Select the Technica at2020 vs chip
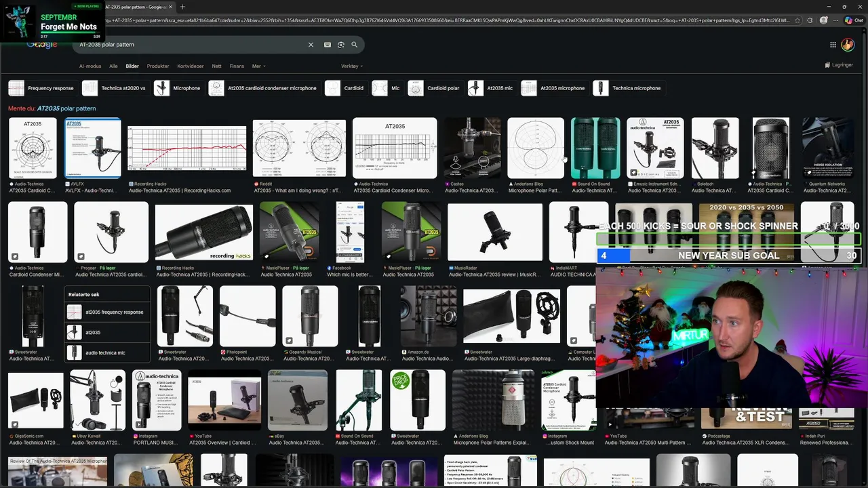Image resolution: width=868 pixels, height=488 pixels. tap(115, 88)
